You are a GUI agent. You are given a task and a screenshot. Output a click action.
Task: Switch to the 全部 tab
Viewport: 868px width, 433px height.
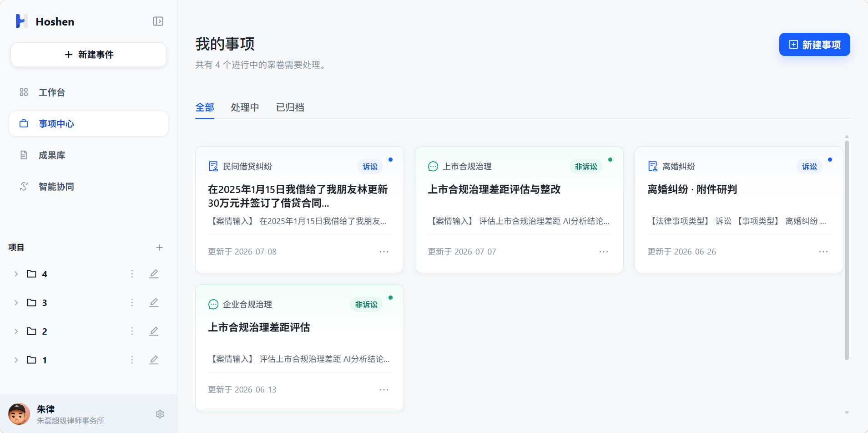[205, 107]
